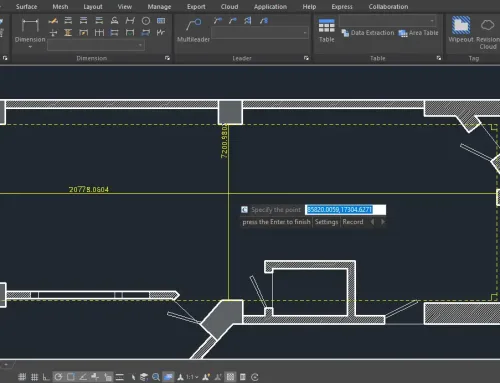Click the cross-arrow icon starting Dimension bottom row

[53, 33]
